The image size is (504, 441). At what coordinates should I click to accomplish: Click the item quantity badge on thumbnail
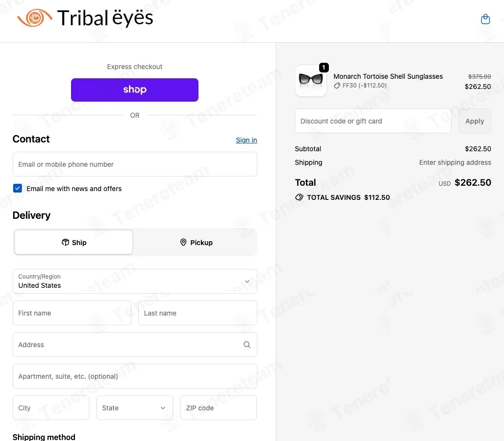(324, 68)
